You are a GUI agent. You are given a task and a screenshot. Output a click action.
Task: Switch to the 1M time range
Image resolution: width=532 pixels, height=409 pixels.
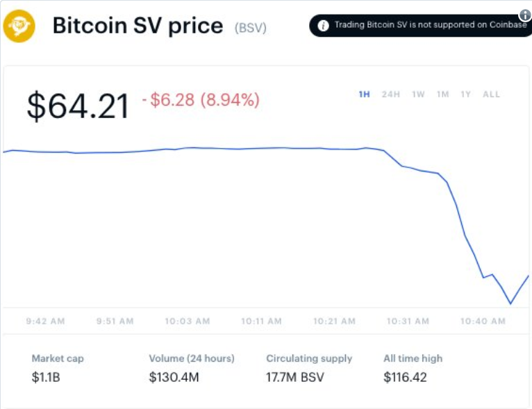point(442,94)
